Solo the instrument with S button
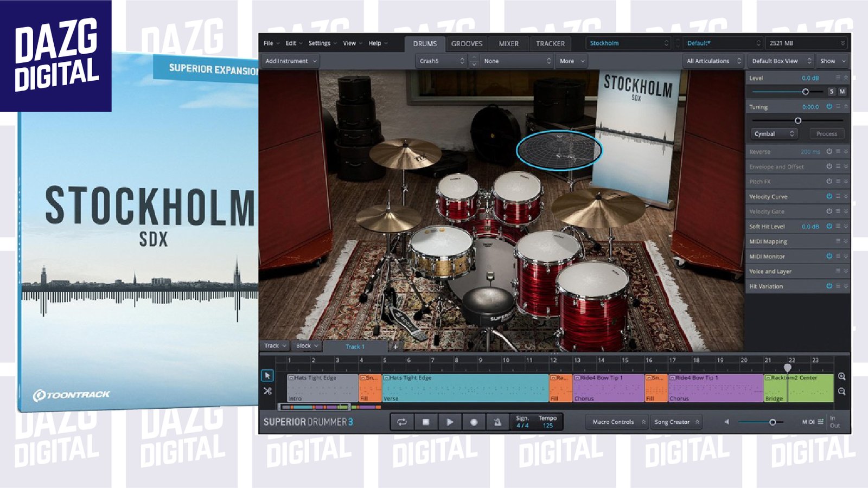Screen dimensions: 868x488 tap(831, 92)
